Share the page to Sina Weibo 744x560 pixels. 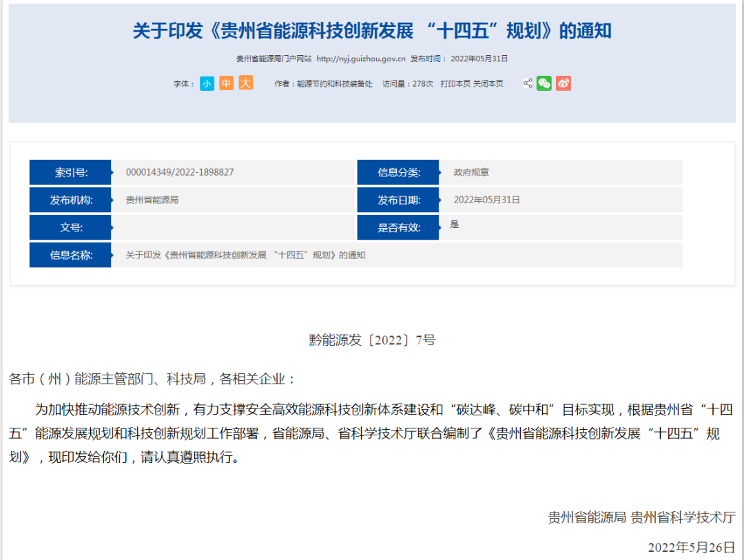(x=563, y=83)
